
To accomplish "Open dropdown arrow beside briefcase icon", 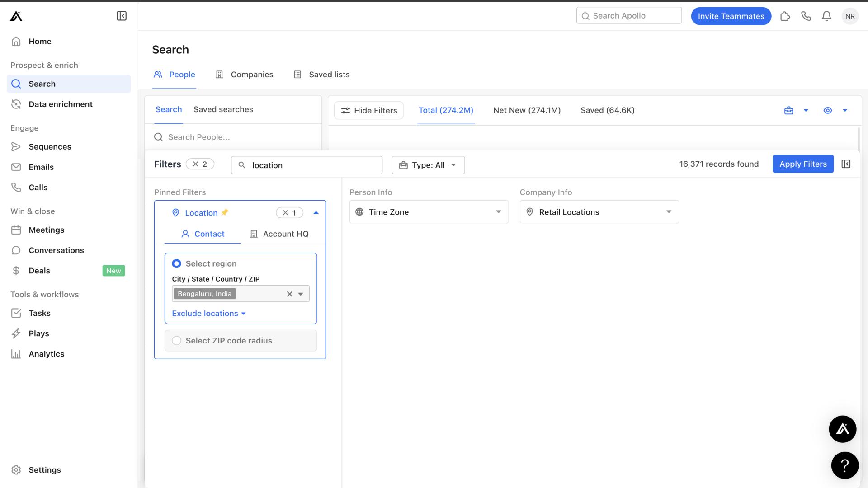I will [x=806, y=111].
